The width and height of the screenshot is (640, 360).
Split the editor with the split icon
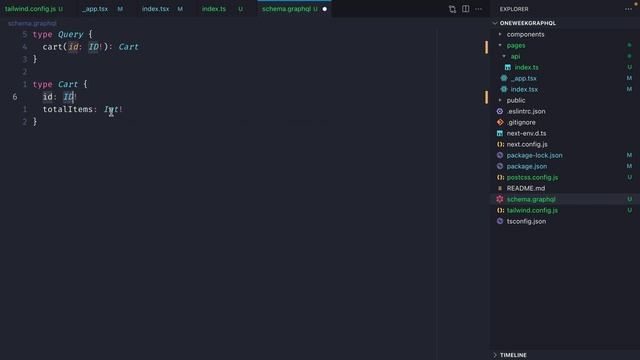coord(465,9)
